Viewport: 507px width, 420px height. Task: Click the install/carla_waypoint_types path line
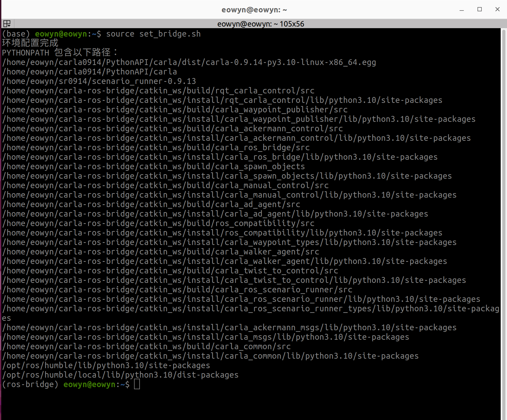(229, 242)
